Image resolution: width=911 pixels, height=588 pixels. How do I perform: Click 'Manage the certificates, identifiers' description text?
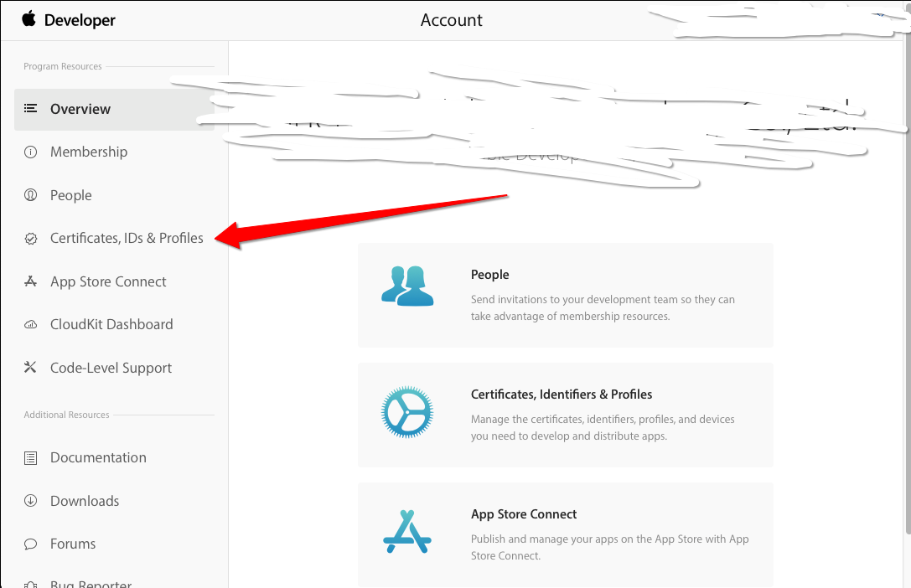(603, 428)
